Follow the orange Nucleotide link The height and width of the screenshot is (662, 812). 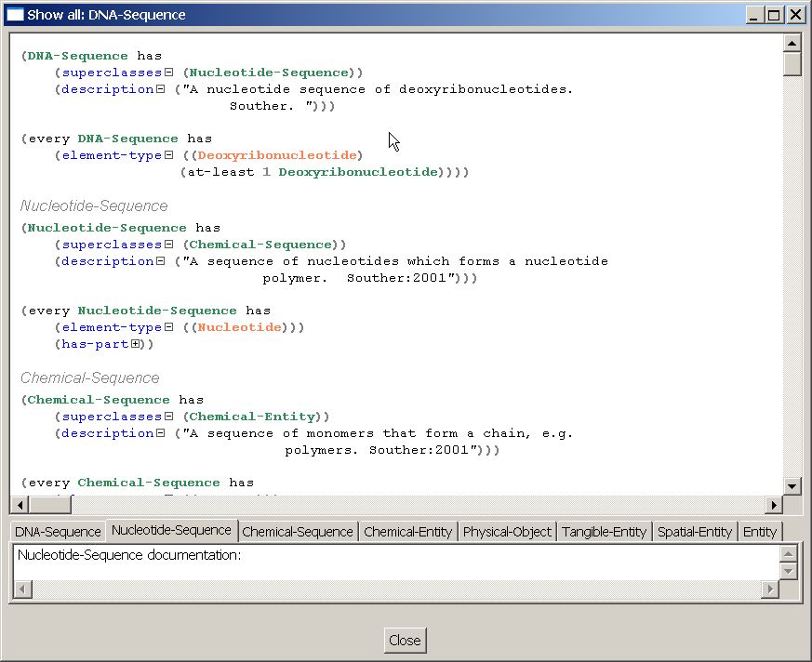click(x=239, y=327)
